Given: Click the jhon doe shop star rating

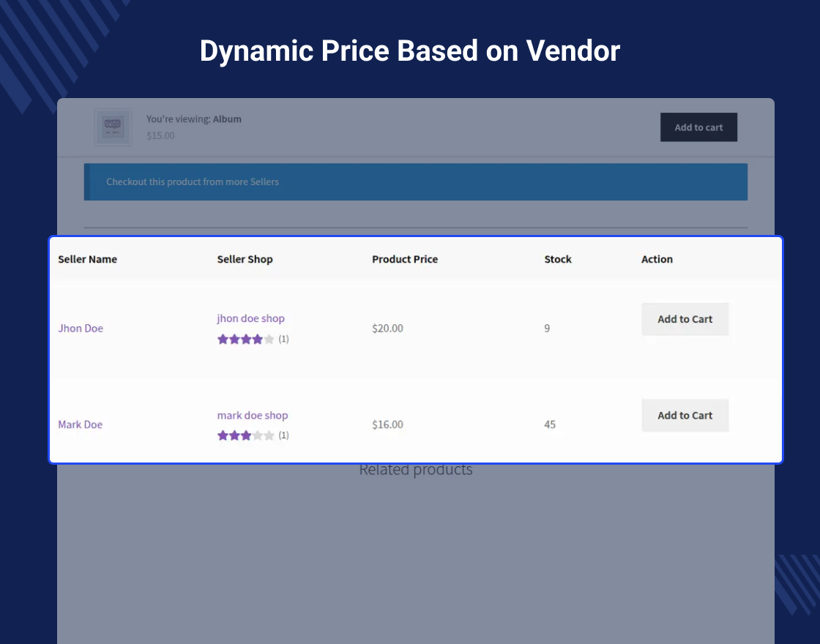Looking at the screenshot, I should click(x=246, y=340).
